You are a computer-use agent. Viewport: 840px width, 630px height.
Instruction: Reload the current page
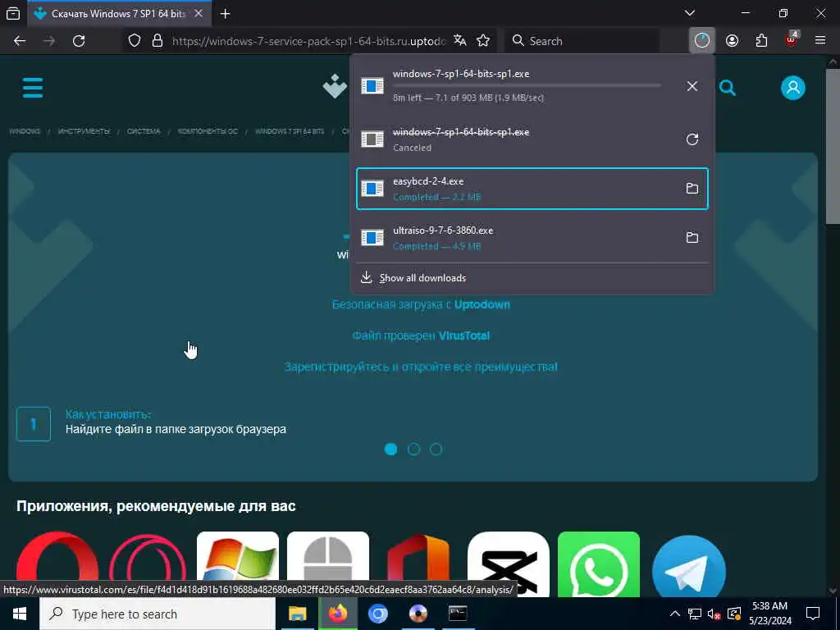tap(79, 41)
